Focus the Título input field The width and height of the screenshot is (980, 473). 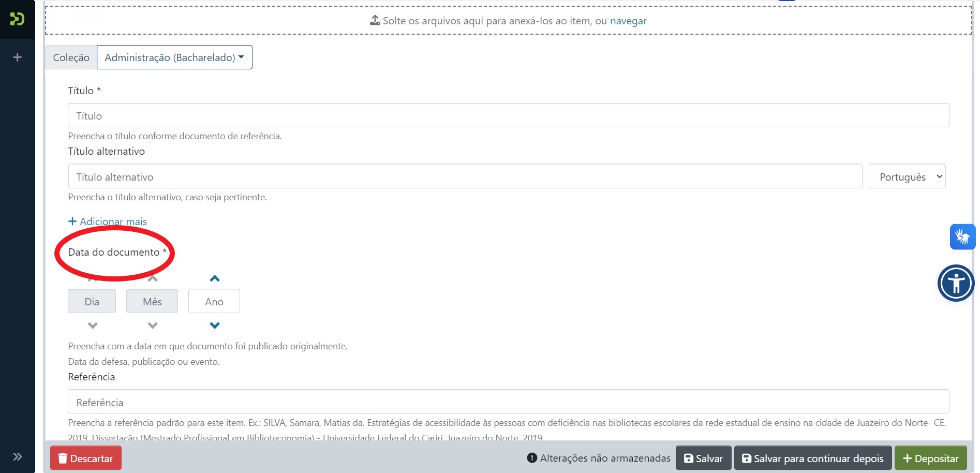[x=508, y=115]
